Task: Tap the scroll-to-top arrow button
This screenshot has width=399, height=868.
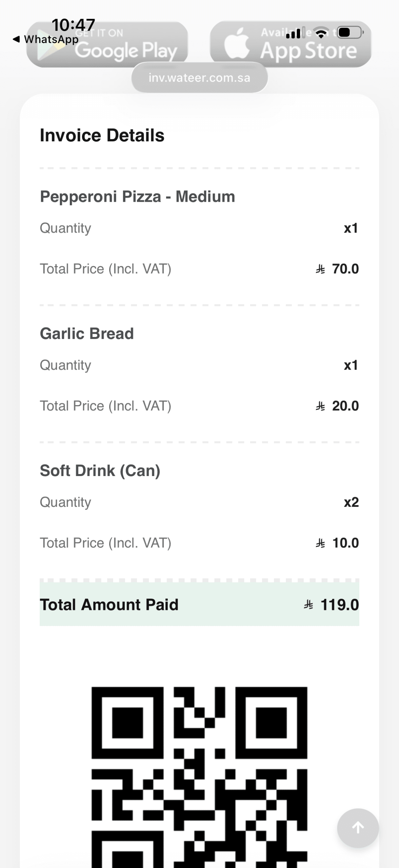Action: click(x=358, y=828)
